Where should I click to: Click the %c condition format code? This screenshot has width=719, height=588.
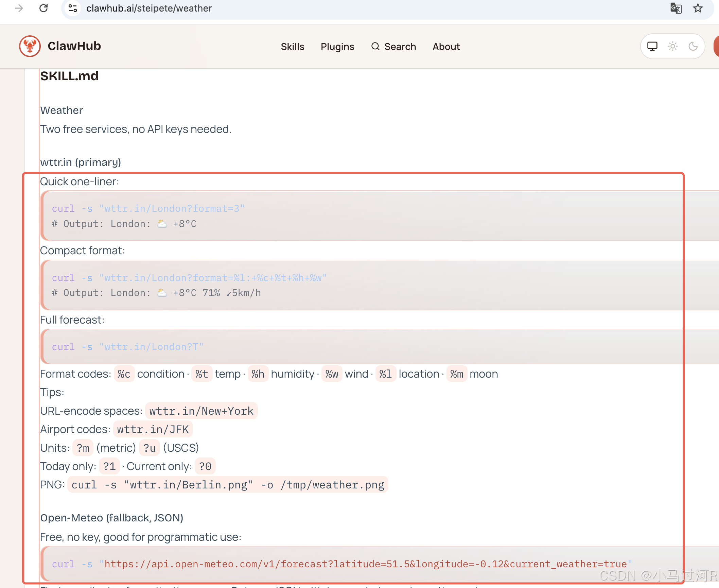124,374
